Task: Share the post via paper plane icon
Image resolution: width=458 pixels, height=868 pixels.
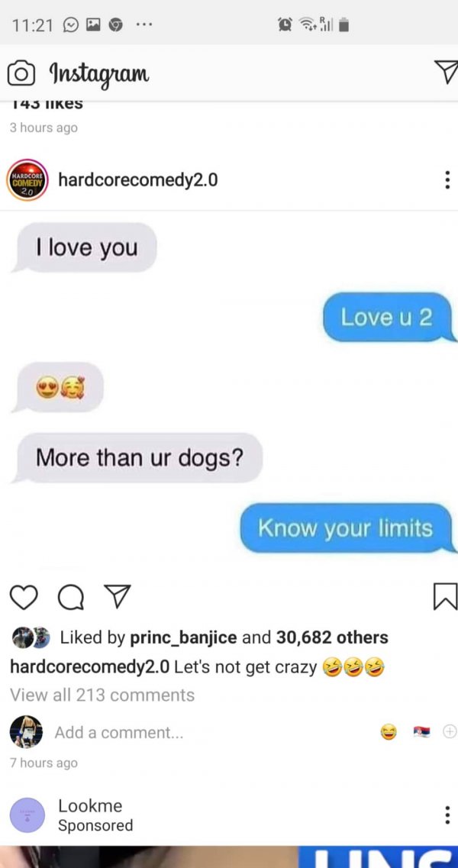Action: 117,597
